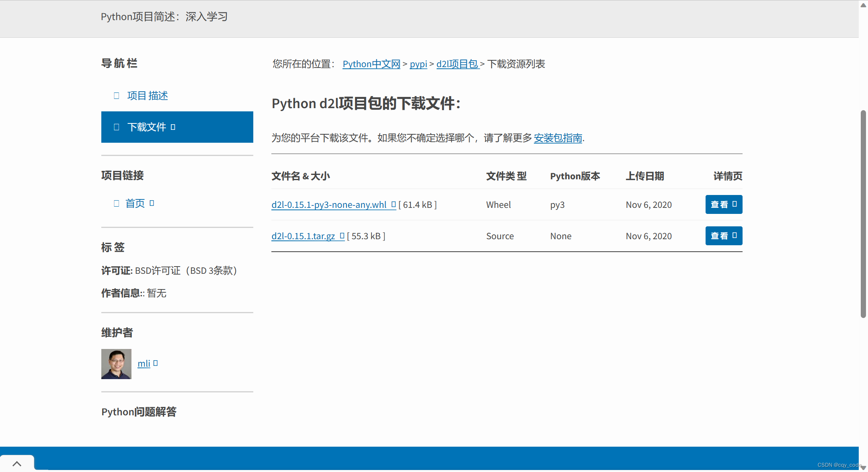This screenshot has width=868, height=472.
Task: Click the maintainer avatar photo
Action: (x=116, y=364)
